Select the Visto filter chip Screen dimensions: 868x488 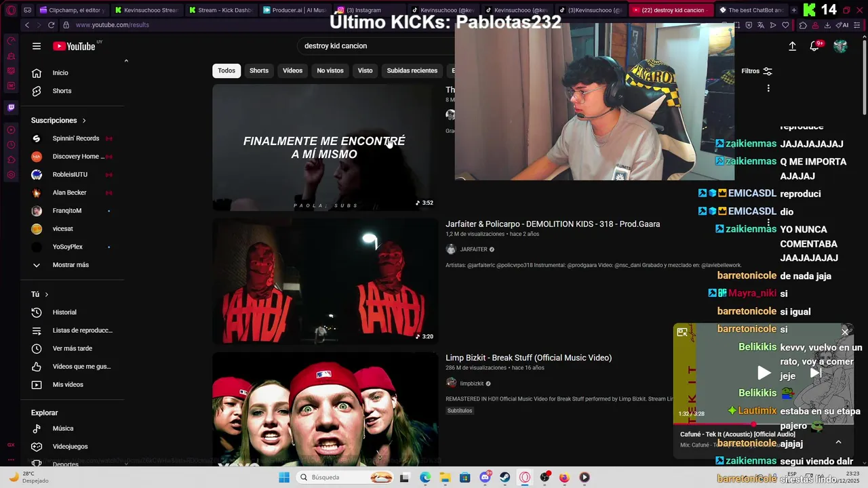(366, 70)
